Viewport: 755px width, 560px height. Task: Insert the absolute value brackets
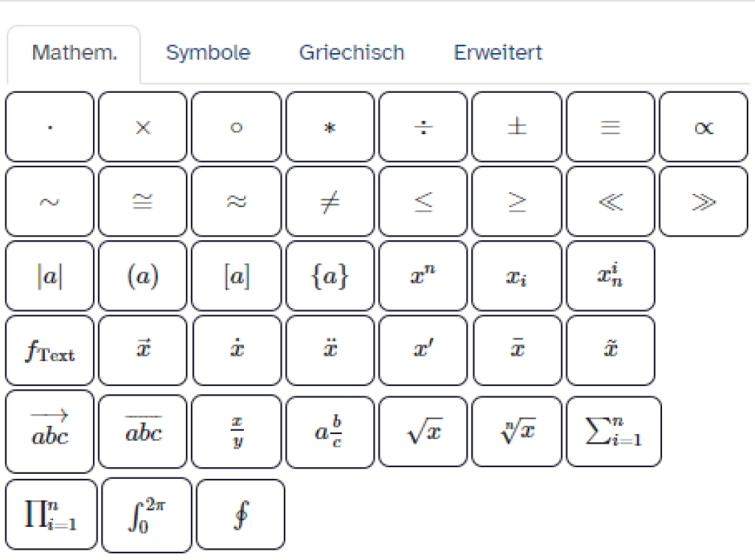click(x=49, y=276)
